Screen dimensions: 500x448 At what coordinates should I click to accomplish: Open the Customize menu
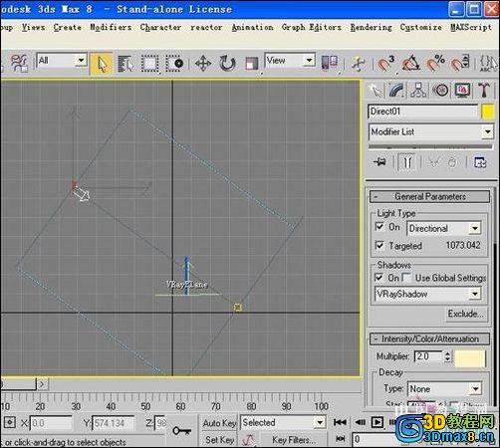[420, 27]
